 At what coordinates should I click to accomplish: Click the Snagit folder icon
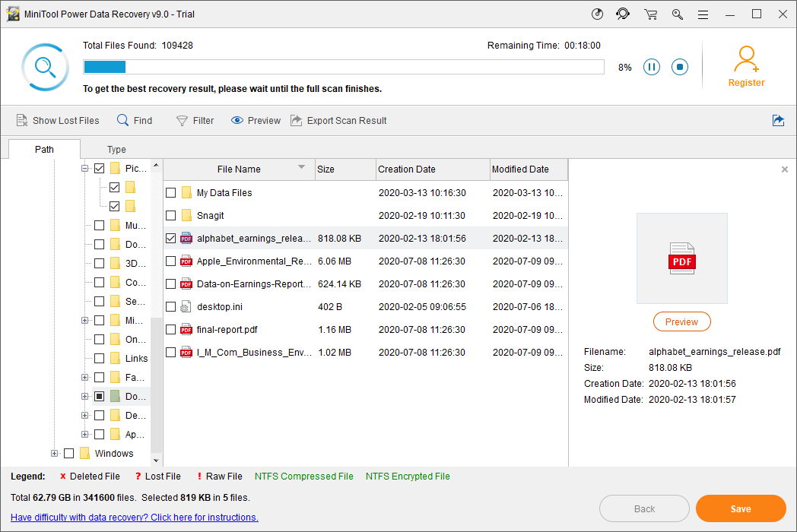coord(186,215)
